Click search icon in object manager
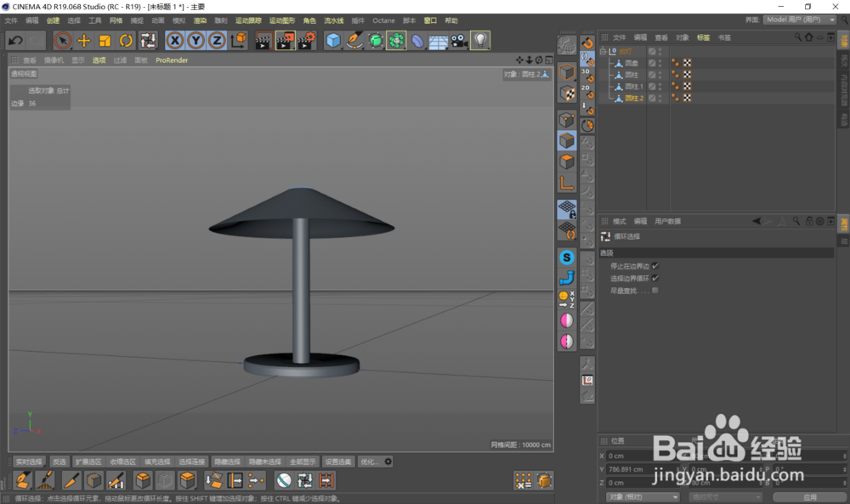Viewport: 850px width, 504px height. pyautogui.click(x=798, y=37)
